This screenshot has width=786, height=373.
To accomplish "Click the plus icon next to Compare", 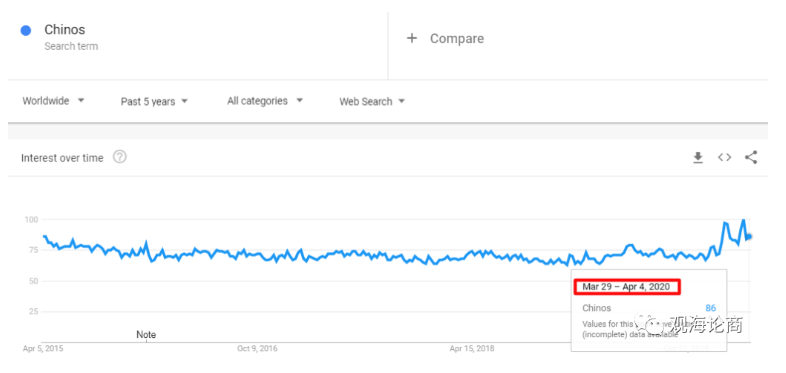I will coord(412,38).
